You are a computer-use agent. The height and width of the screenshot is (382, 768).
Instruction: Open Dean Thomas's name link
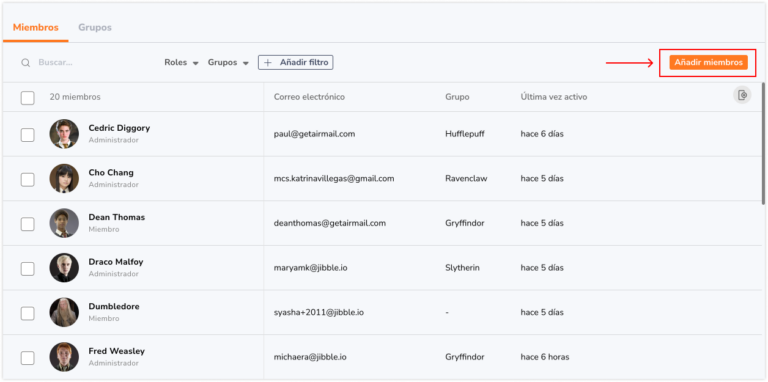pos(117,217)
